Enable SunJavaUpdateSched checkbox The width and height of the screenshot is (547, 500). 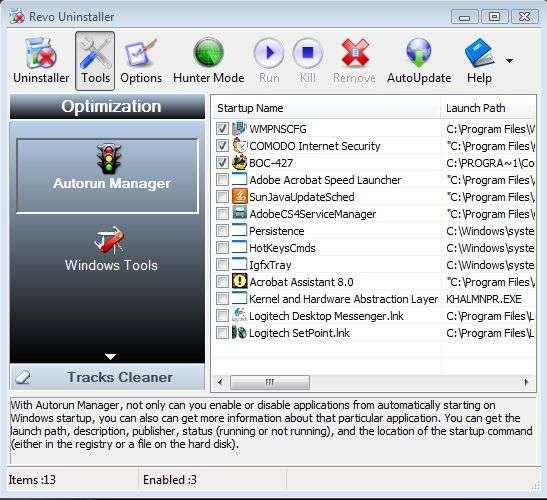point(222,196)
